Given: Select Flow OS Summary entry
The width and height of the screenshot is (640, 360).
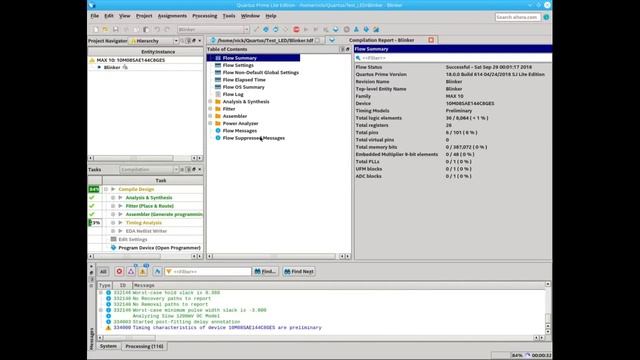Looking at the screenshot, I should coord(244,87).
